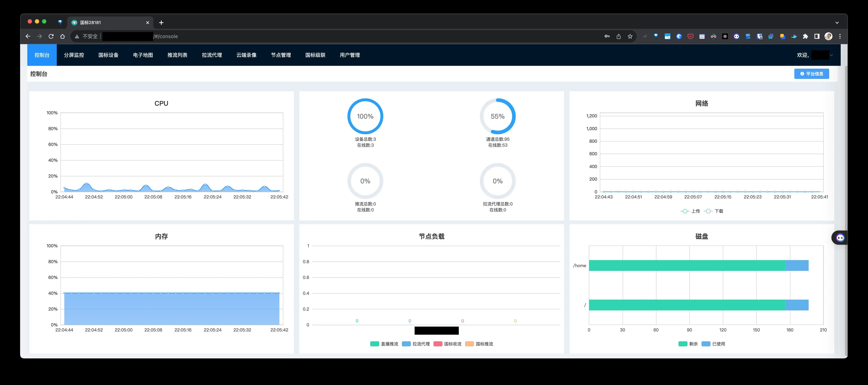The width and height of the screenshot is (868, 385).
Task: Expand the tab search chevron
Action: pyautogui.click(x=837, y=23)
